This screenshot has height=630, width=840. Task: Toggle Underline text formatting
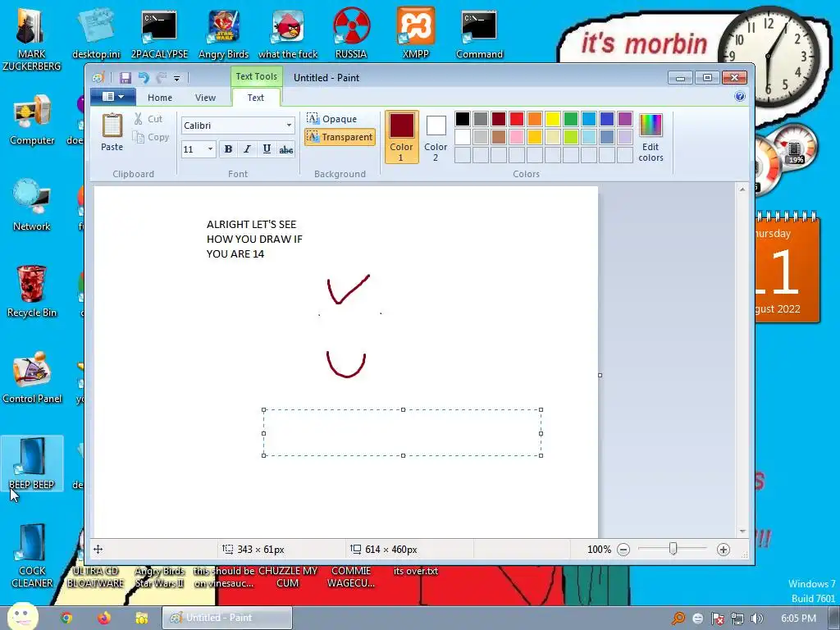(x=267, y=149)
